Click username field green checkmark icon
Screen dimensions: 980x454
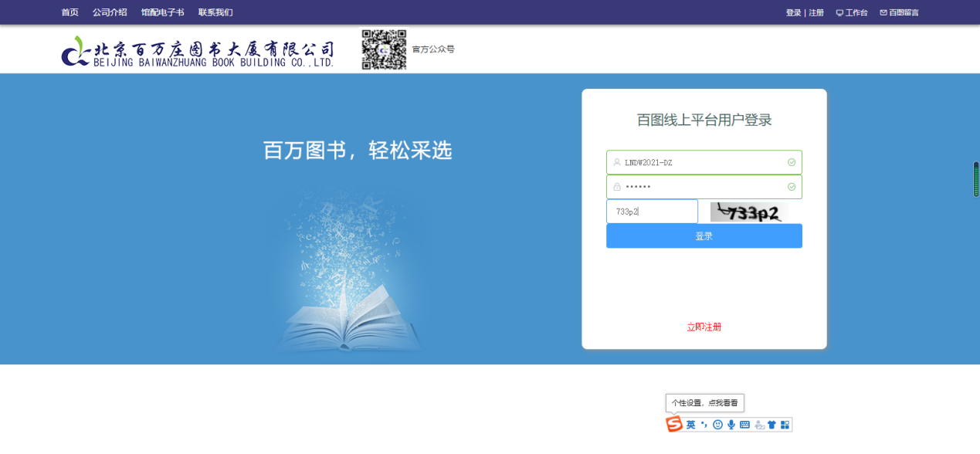792,162
